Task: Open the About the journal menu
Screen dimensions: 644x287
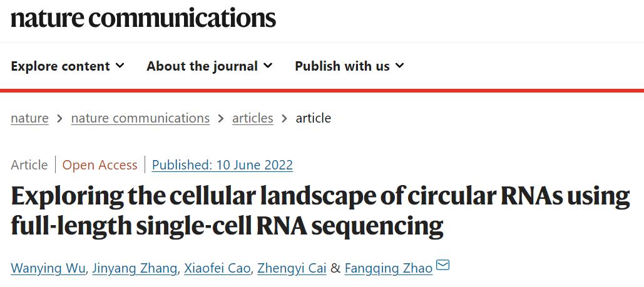Action: (x=210, y=66)
